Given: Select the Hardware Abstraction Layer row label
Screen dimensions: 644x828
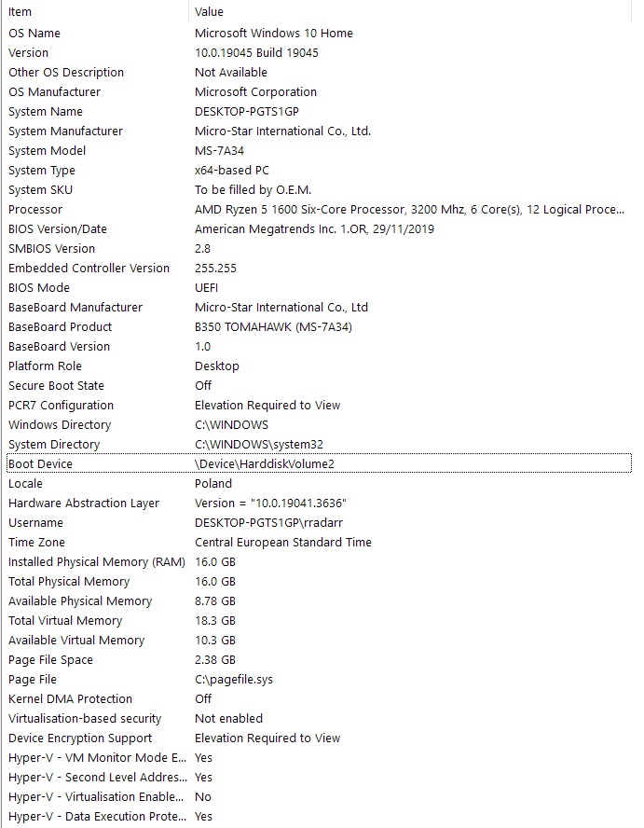Looking at the screenshot, I should pyautogui.click(x=84, y=503).
